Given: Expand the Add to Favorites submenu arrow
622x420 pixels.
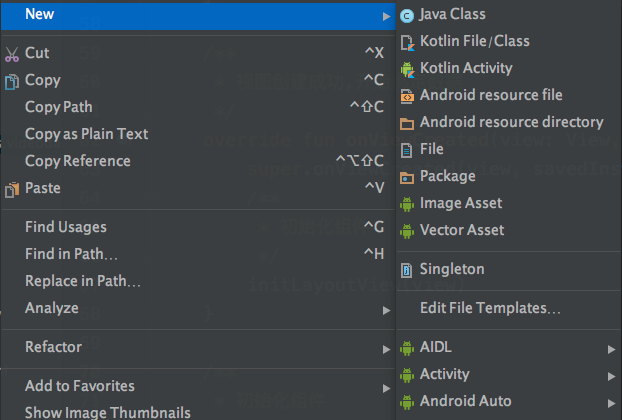Looking at the screenshot, I should tap(386, 388).
